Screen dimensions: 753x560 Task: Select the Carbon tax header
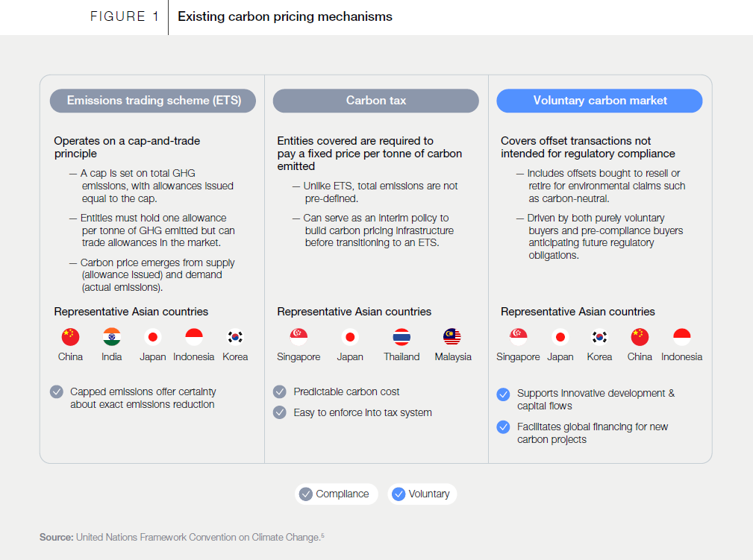(x=375, y=101)
